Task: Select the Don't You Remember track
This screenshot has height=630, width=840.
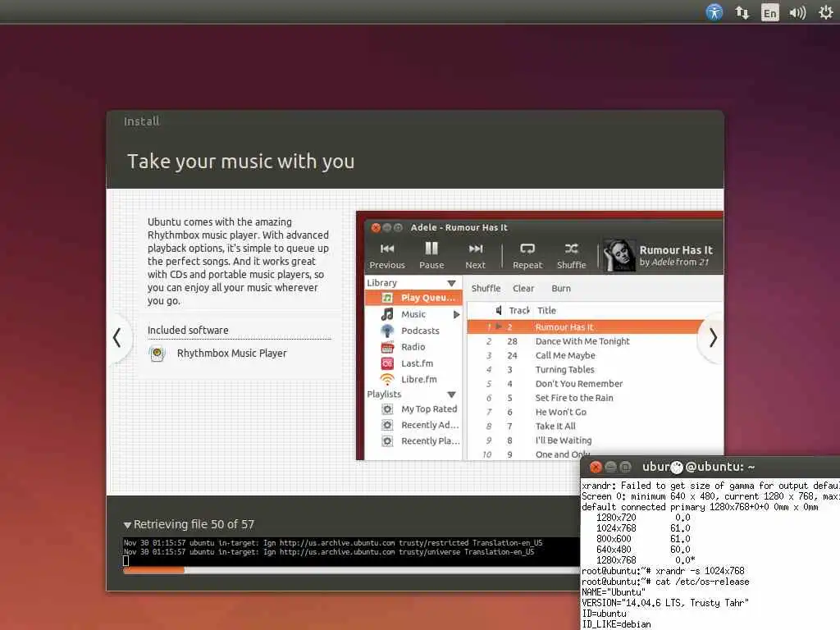Action: [x=595, y=384]
